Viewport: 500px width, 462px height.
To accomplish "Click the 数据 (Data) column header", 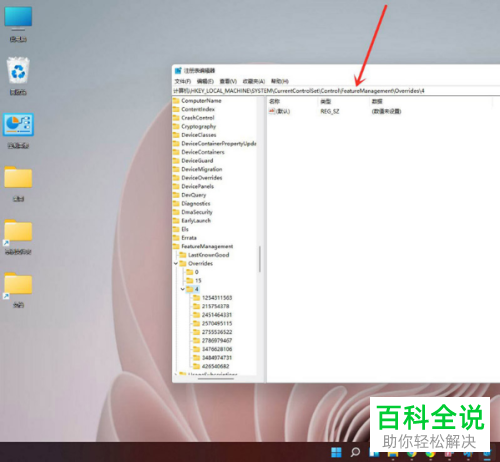I will point(377,101).
